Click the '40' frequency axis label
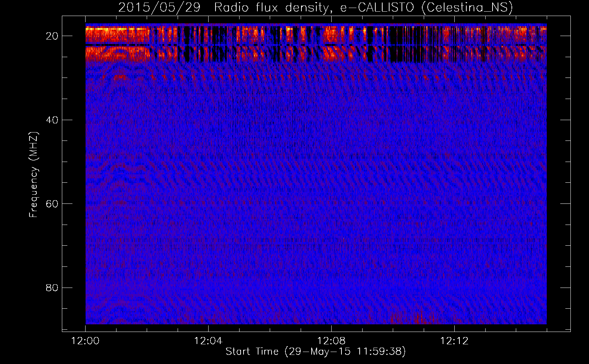This screenshot has width=589, height=364. tap(52, 120)
